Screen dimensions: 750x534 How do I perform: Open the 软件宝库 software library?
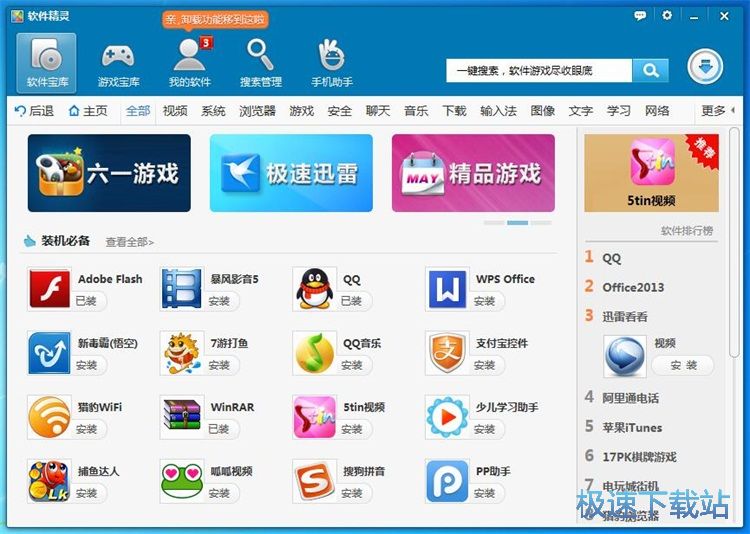point(46,63)
